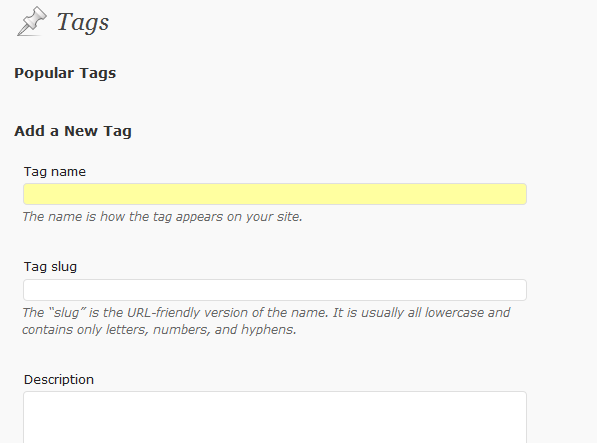Click the Tag name label
This screenshot has height=443, width=597.
coord(55,172)
